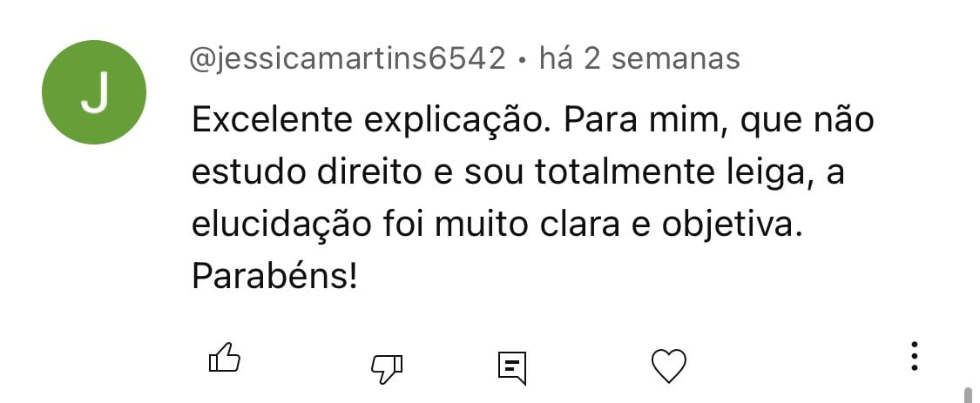980x403 pixels.
Task: Open the "há 2 semanas" timestamp link
Action: 639,59
